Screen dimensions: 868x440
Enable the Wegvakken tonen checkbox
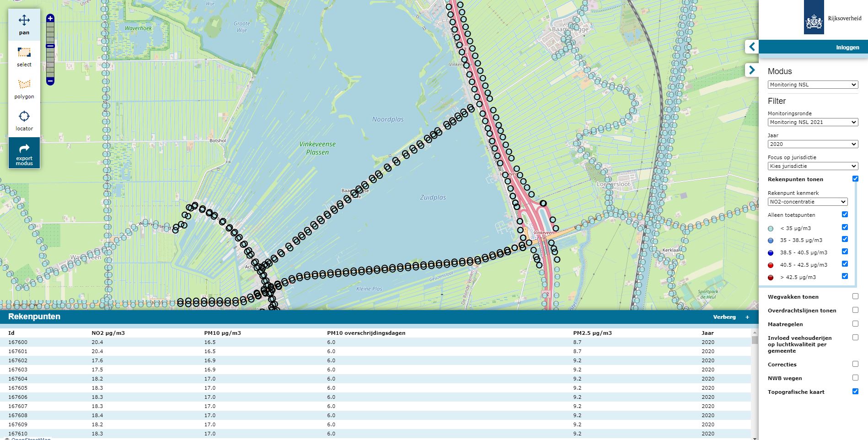(855, 296)
